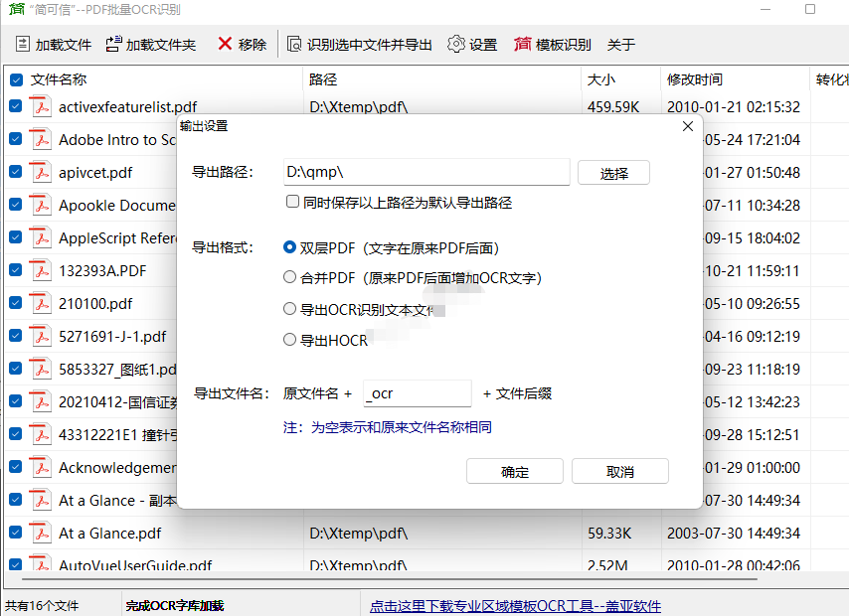The height and width of the screenshot is (616, 849).
Task: Select the 双层PDF export format option
Action: point(290,247)
